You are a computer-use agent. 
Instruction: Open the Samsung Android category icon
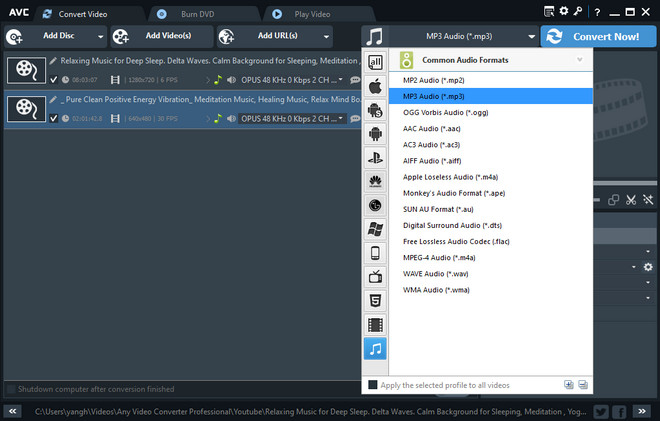point(375,110)
